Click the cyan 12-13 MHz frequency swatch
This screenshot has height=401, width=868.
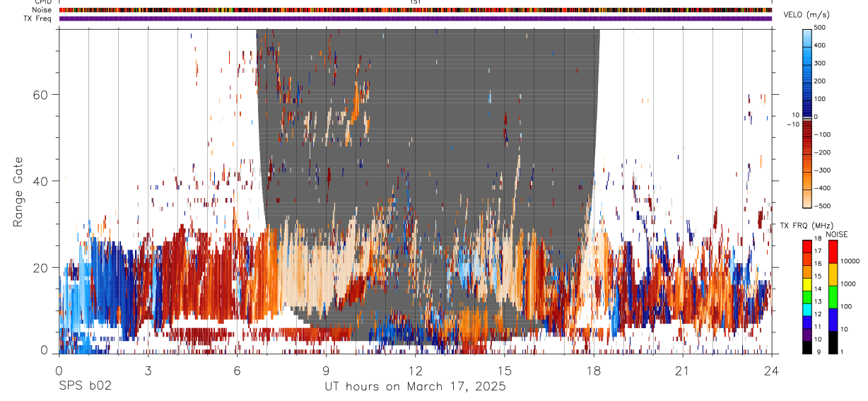point(807,310)
